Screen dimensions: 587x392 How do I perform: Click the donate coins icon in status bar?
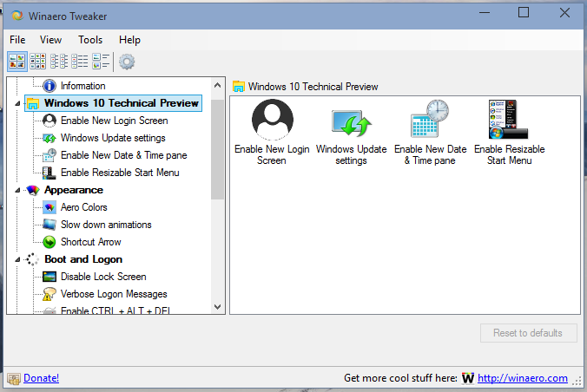14,379
